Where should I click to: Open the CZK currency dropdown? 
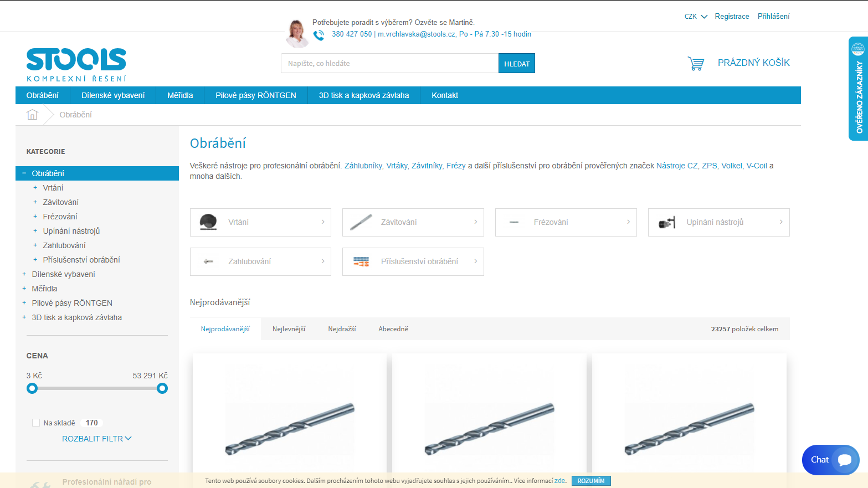(696, 17)
